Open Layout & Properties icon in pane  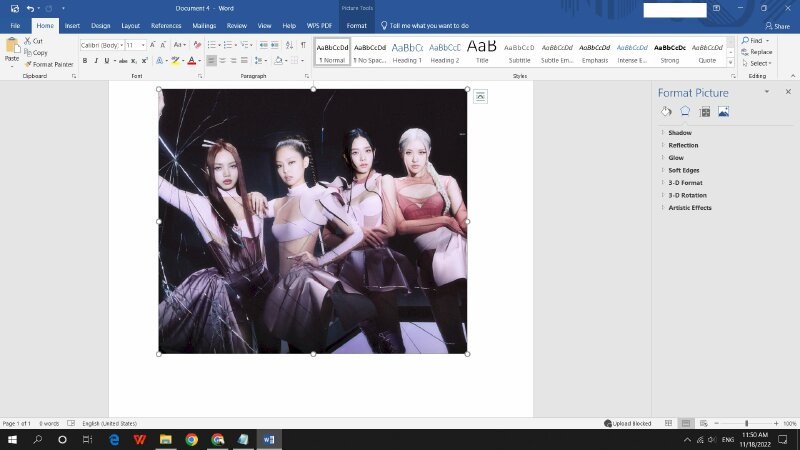click(x=704, y=111)
